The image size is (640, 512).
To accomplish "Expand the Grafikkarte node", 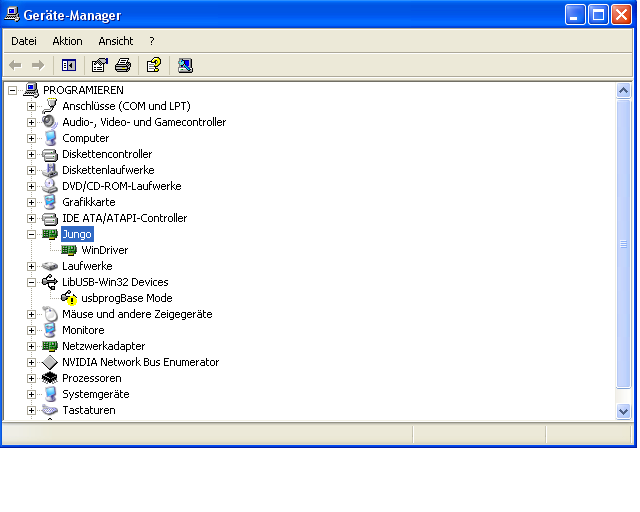I will click(31, 203).
